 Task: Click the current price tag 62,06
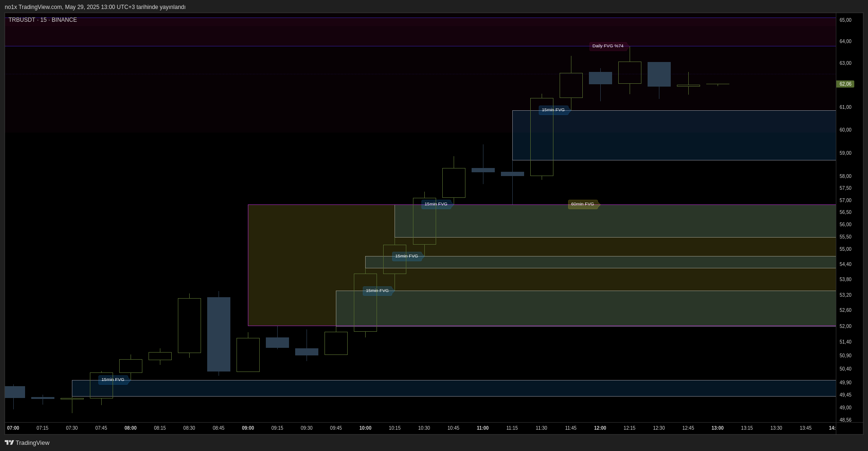(845, 84)
